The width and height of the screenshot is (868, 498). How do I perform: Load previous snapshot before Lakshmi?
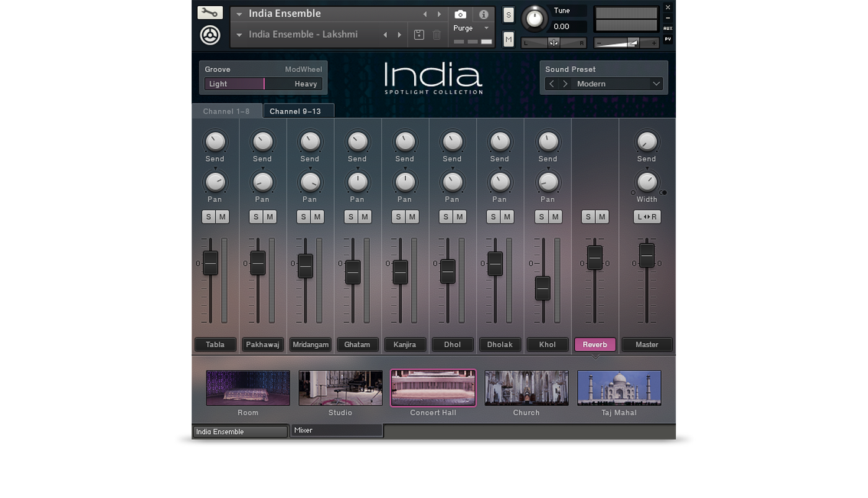point(385,35)
